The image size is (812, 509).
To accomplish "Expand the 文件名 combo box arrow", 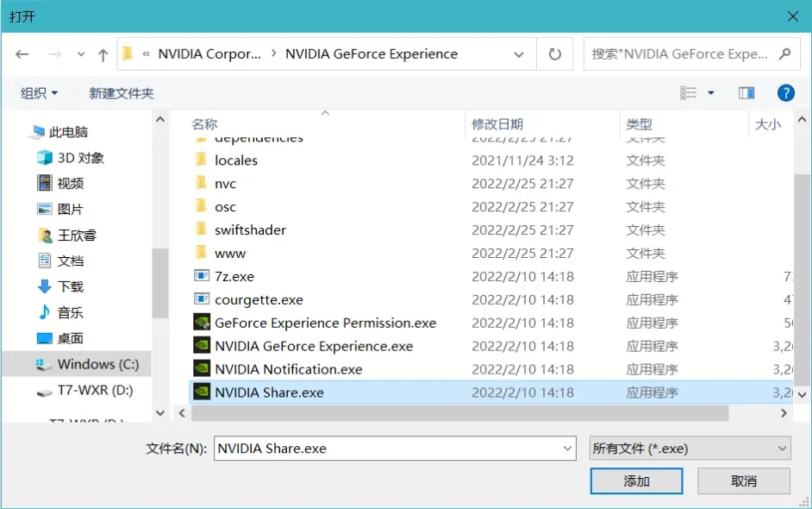I will pyautogui.click(x=567, y=448).
